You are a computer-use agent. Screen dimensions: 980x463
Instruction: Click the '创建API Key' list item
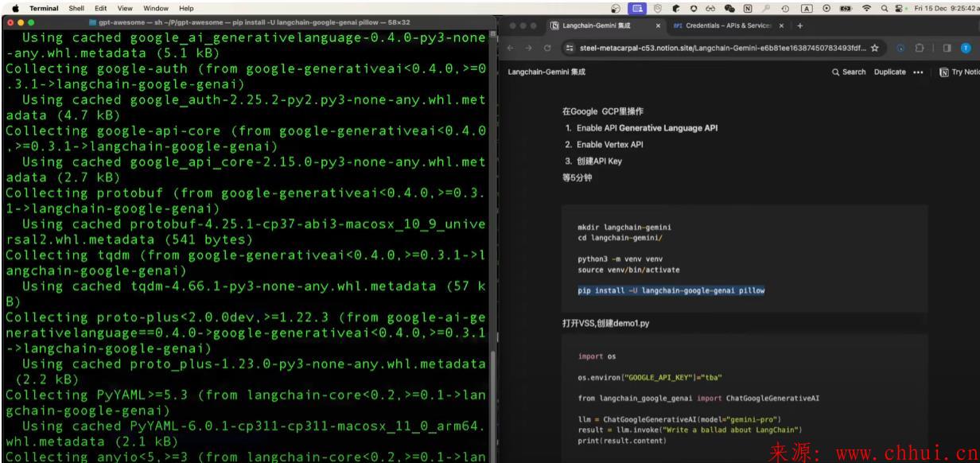click(598, 161)
